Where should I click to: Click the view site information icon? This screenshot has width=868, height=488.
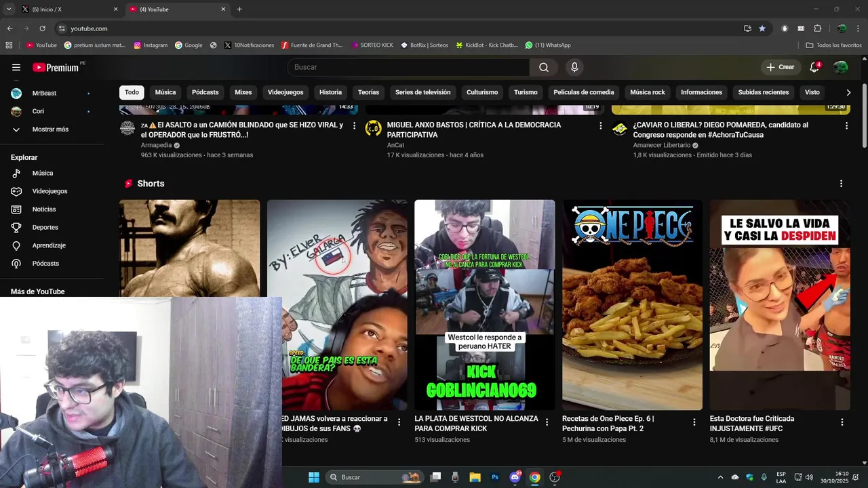[62, 28]
